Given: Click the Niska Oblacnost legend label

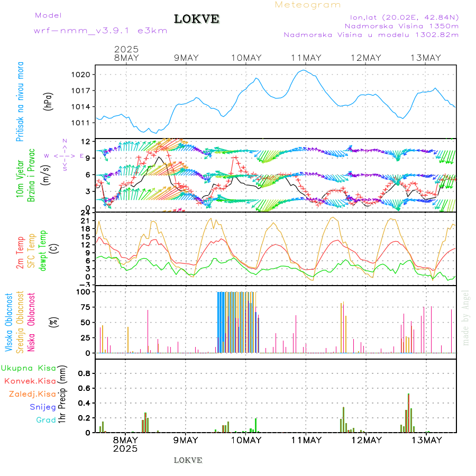Looking at the screenshot, I should [x=32, y=322].
